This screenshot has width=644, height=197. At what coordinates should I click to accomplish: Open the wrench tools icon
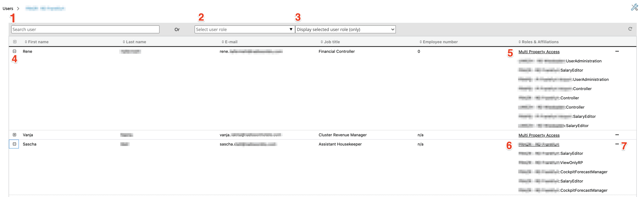(634, 7)
